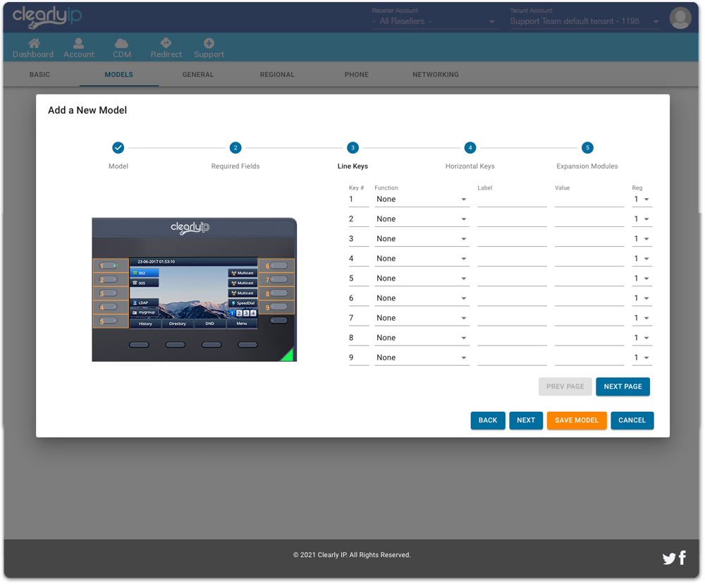Jump to step 5 Expansion Modules

coord(587,148)
